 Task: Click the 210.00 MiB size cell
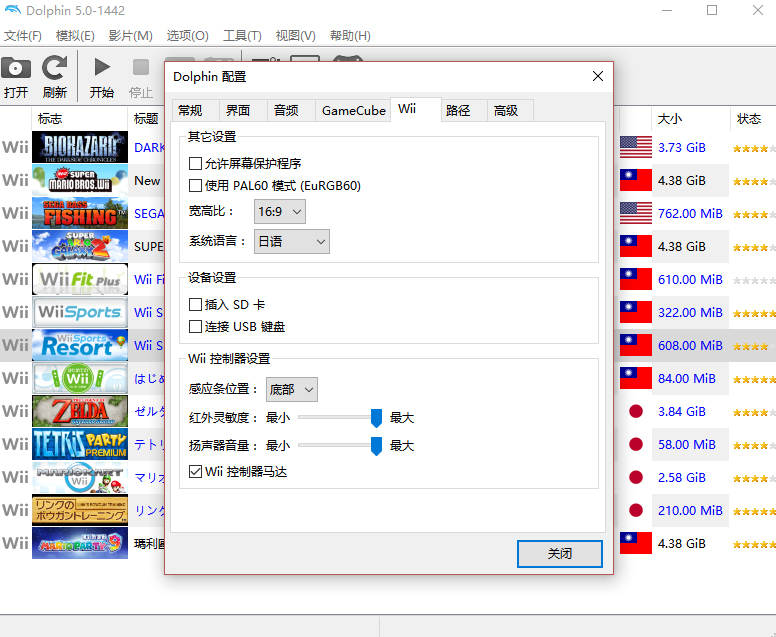[x=690, y=510]
